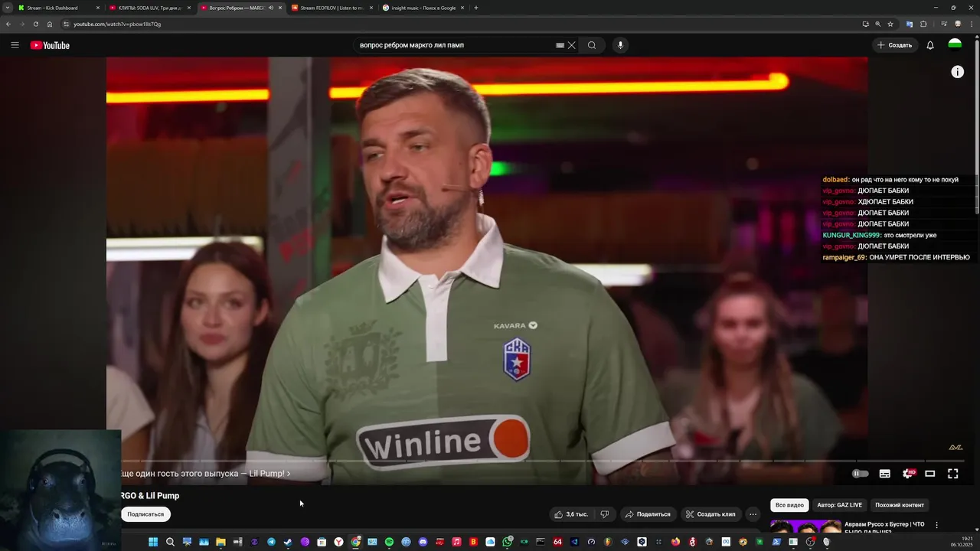Open WhatsApp from the taskbar
This screenshot has width=980, height=551.
(x=507, y=542)
